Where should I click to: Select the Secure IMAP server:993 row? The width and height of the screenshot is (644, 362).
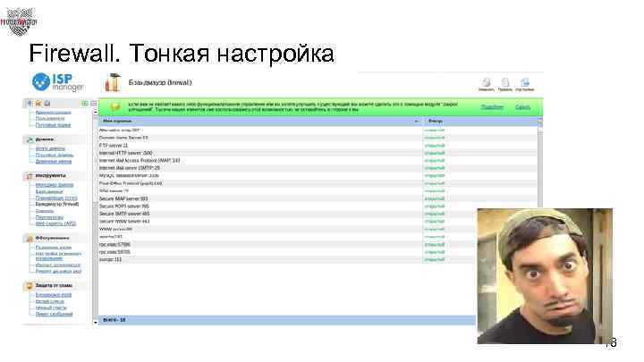(x=318, y=198)
